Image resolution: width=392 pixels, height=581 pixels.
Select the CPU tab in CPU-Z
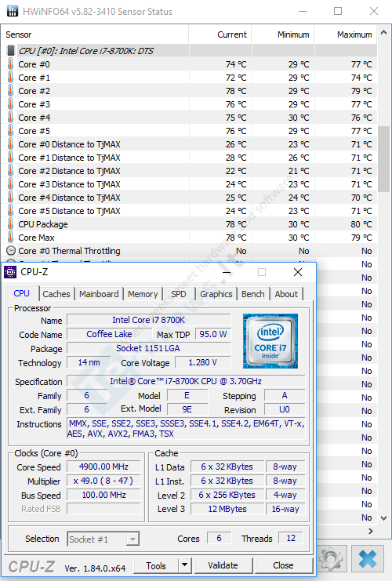[x=21, y=293]
